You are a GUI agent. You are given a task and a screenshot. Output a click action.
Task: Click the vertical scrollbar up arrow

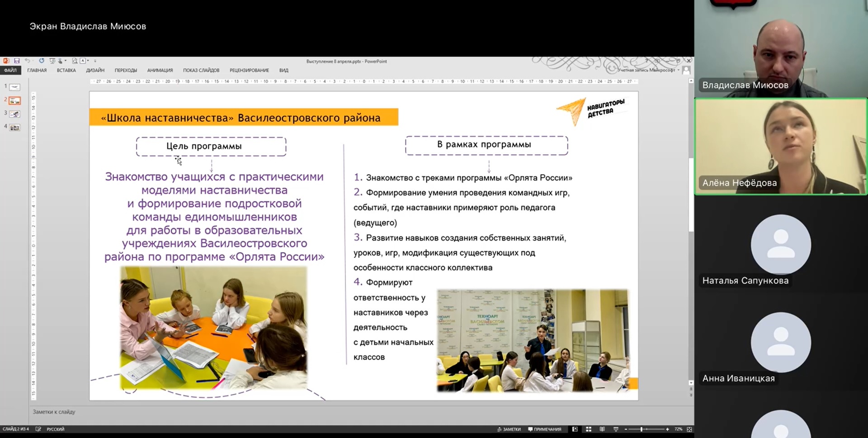pyautogui.click(x=691, y=81)
